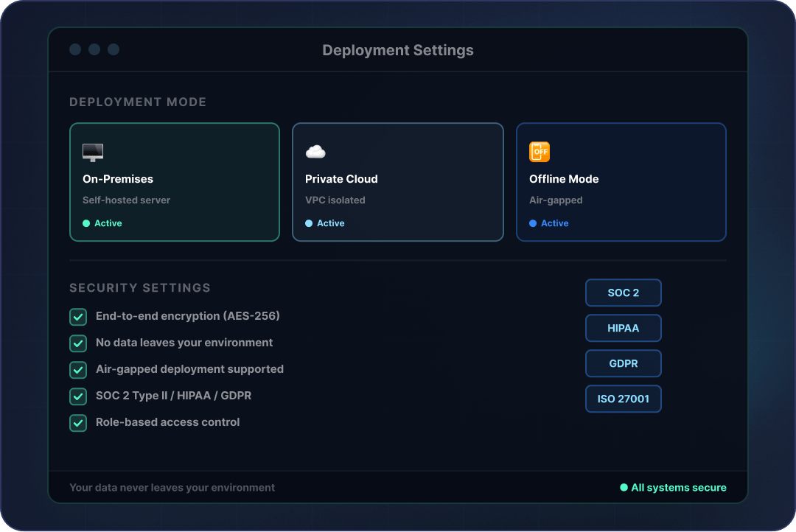Click the GDPR compliance badge
The image size is (796, 532).
624,363
